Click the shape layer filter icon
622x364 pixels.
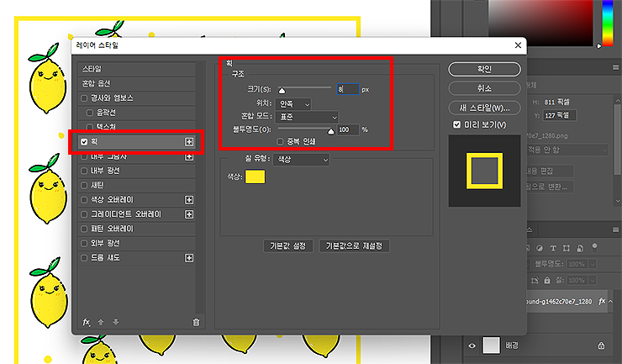pos(567,248)
